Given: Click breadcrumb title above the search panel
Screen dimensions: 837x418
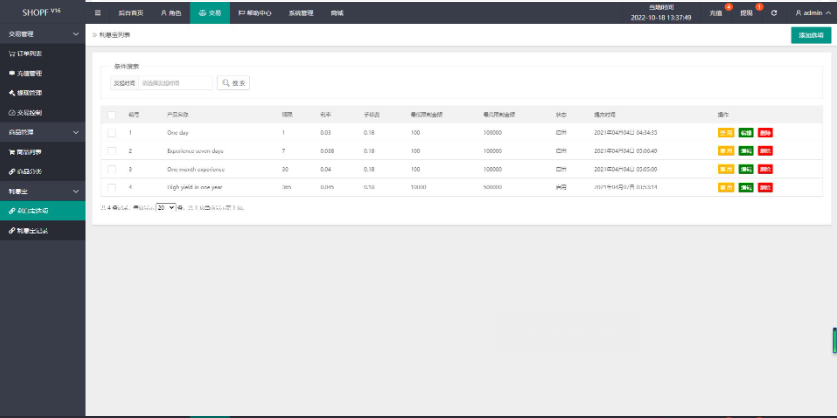Looking at the screenshot, I should coord(114,35).
